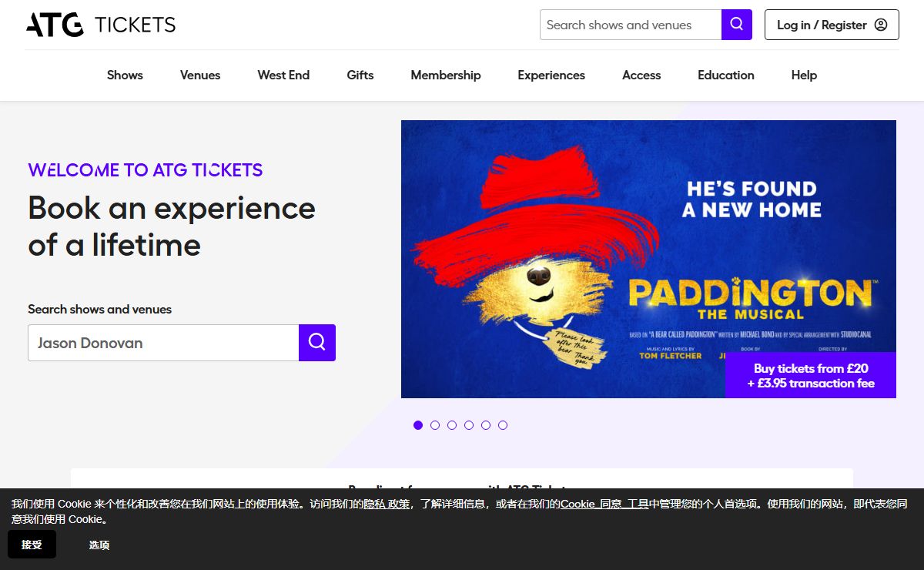
Task: Open the Experiences menu item
Action: (551, 75)
